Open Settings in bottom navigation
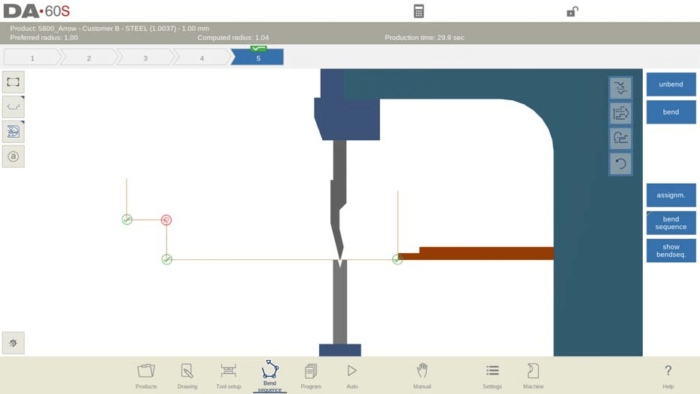The width and height of the screenshot is (700, 394). click(x=492, y=376)
